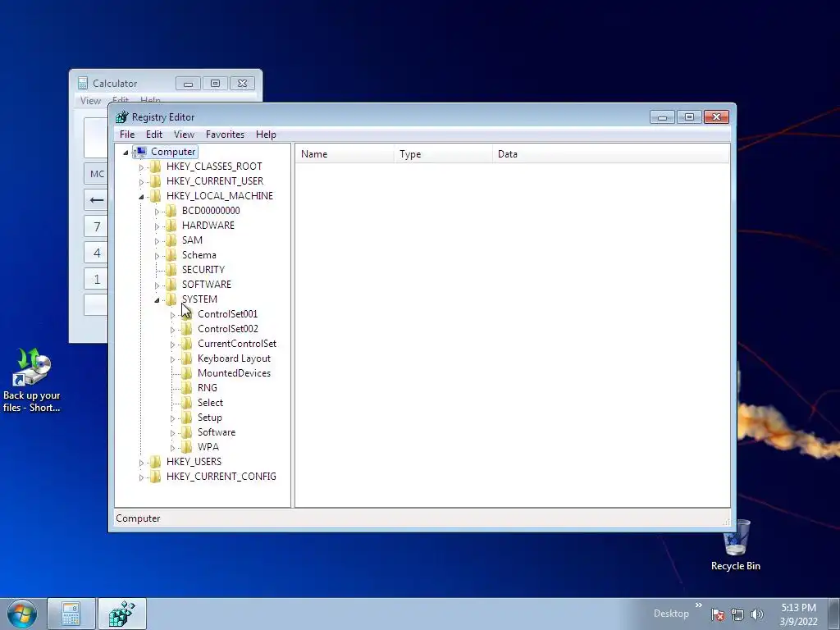This screenshot has width=840, height=630.
Task: Expand the Keyboard Layout arrow
Action: coord(172,359)
